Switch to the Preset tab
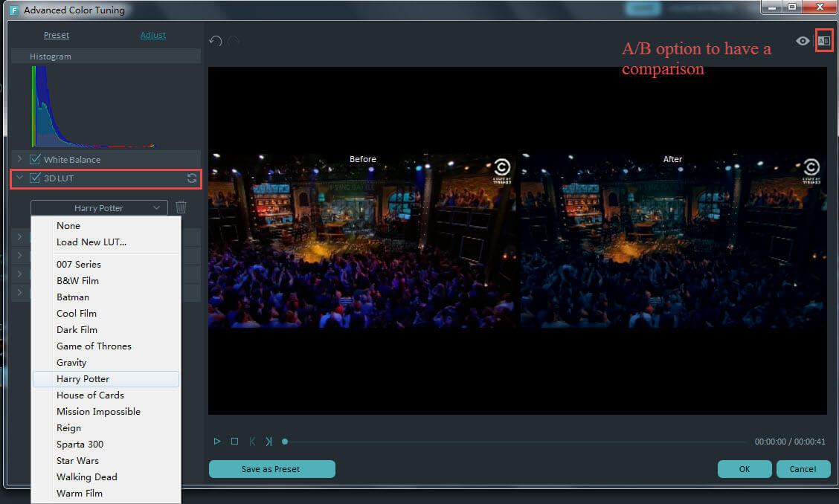839x504 pixels. point(57,35)
